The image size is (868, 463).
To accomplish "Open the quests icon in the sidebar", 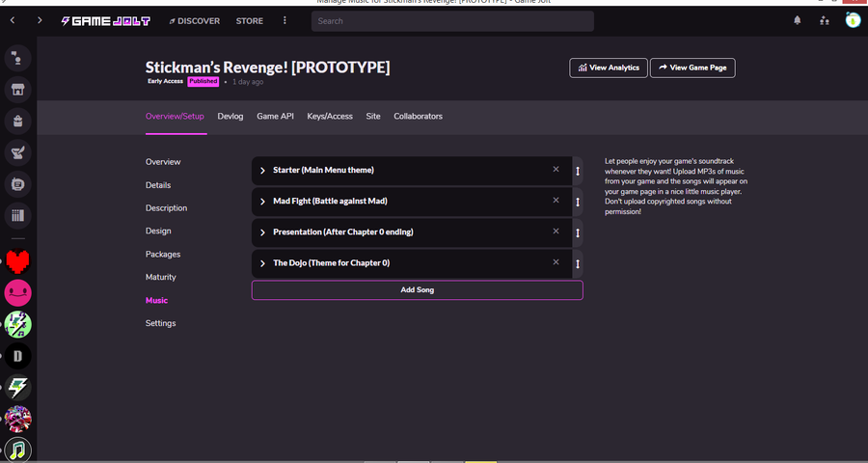I will pyautogui.click(x=17, y=152).
